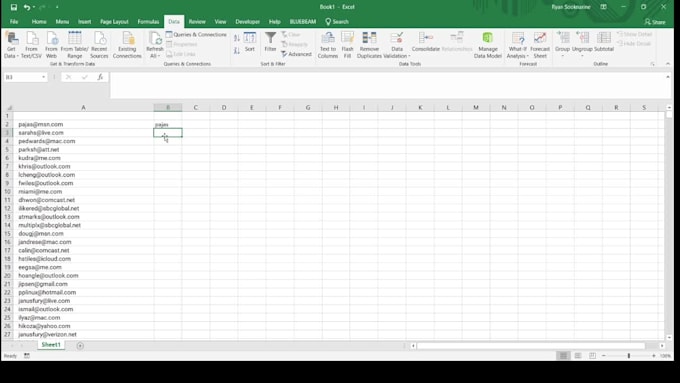Sort A to Z ascending
Image resolution: width=680 pixels, height=383 pixels.
[237, 38]
